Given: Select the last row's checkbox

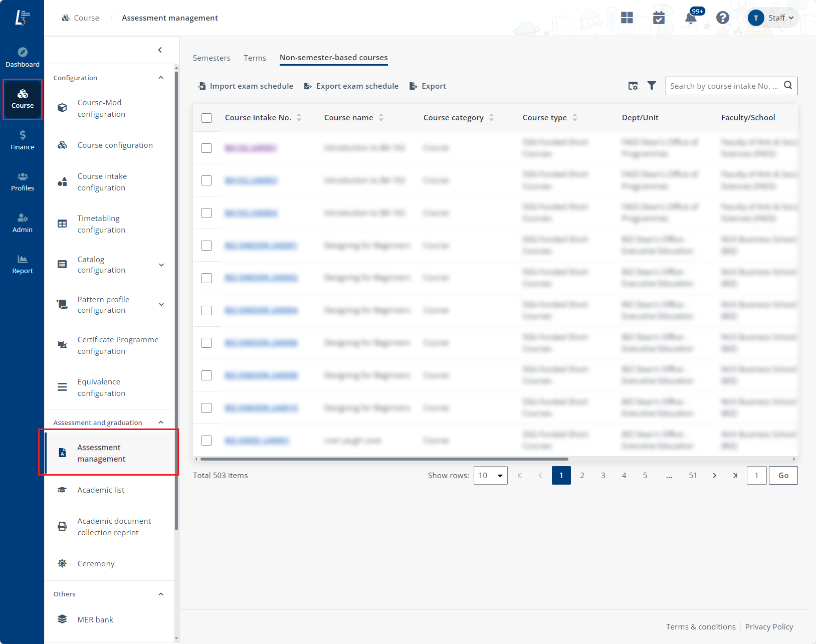Looking at the screenshot, I should (207, 441).
